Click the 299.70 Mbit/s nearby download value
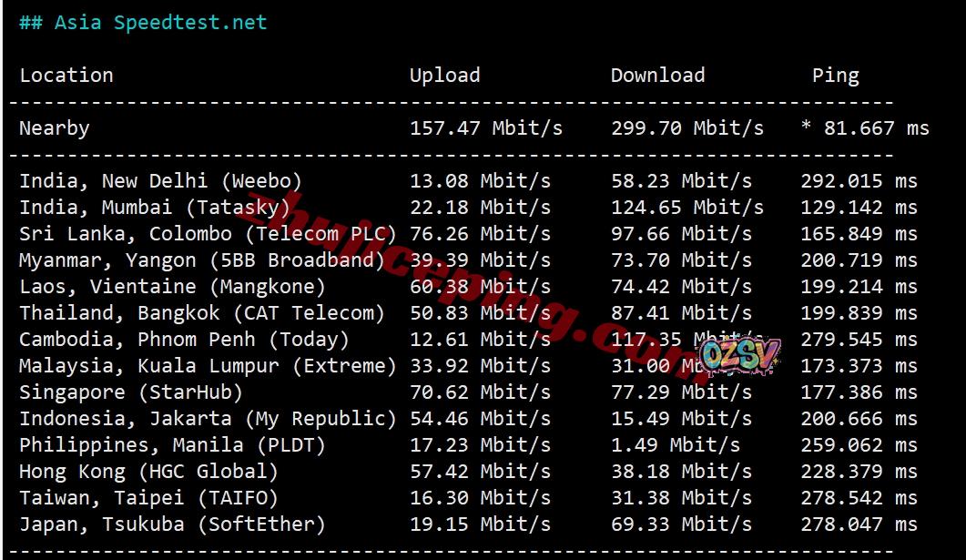 pos(687,128)
